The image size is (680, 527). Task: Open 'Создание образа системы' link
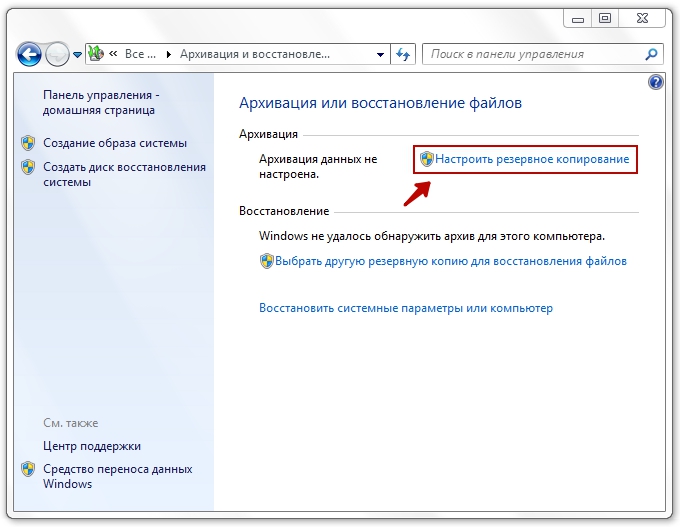coord(115,143)
